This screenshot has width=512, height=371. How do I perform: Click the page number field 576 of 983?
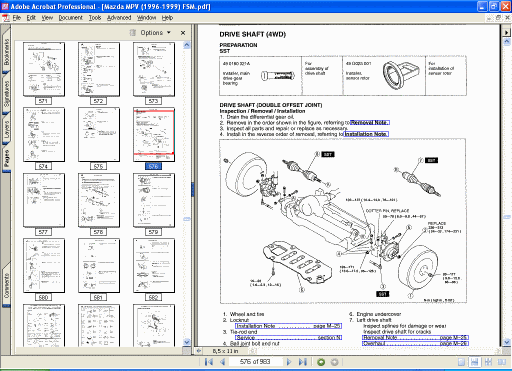click(x=255, y=362)
